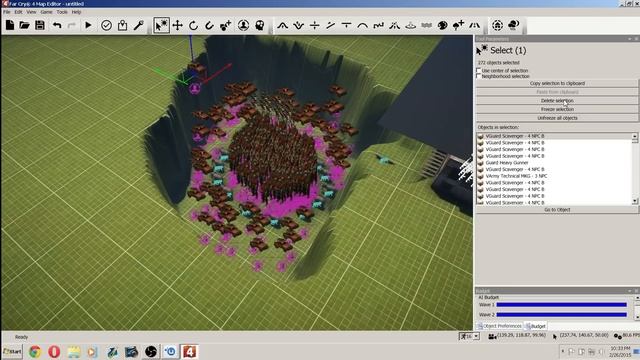640x360 pixels.
Task: Open the Tools menu
Action: 62,12
